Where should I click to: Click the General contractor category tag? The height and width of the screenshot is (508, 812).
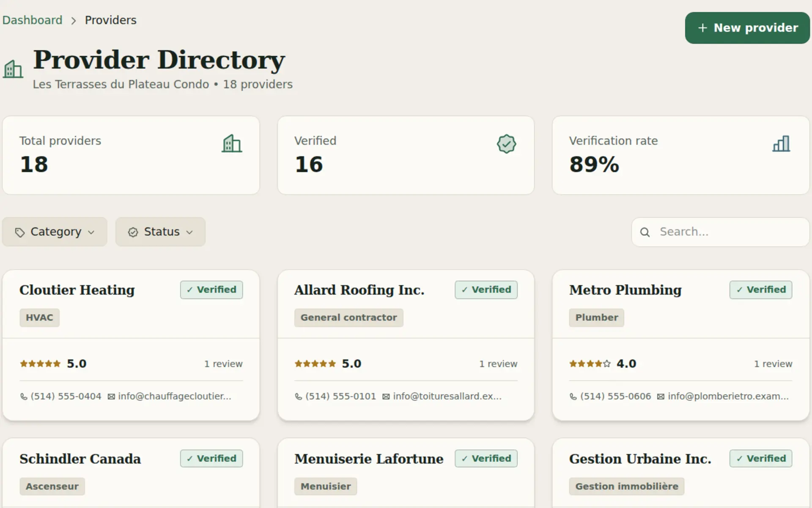pos(349,317)
